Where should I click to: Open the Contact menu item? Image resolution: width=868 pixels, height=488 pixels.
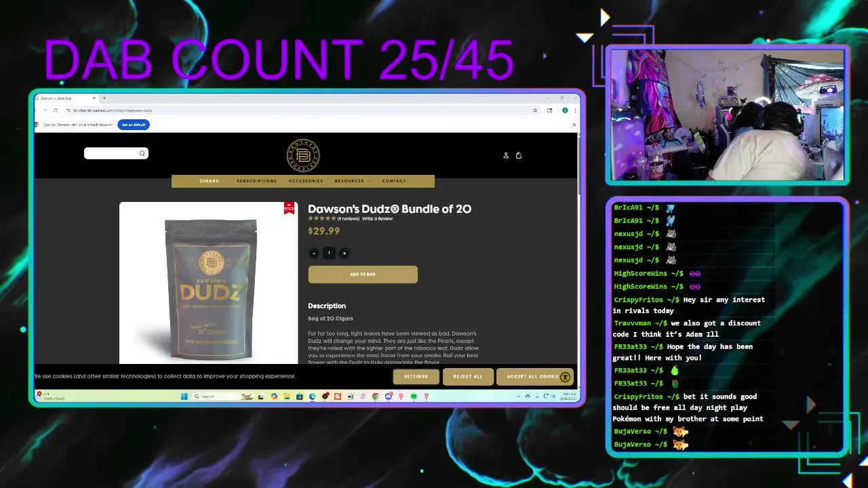pyautogui.click(x=393, y=181)
